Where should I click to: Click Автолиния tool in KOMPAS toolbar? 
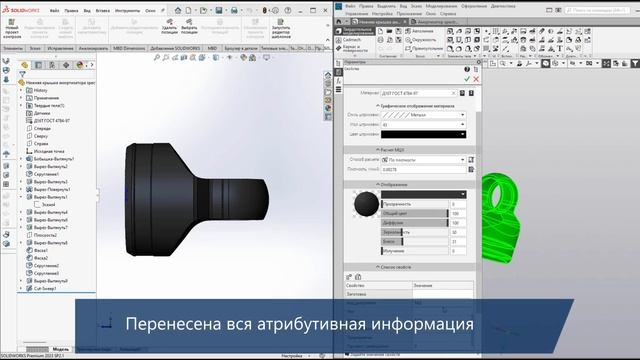click(x=419, y=31)
